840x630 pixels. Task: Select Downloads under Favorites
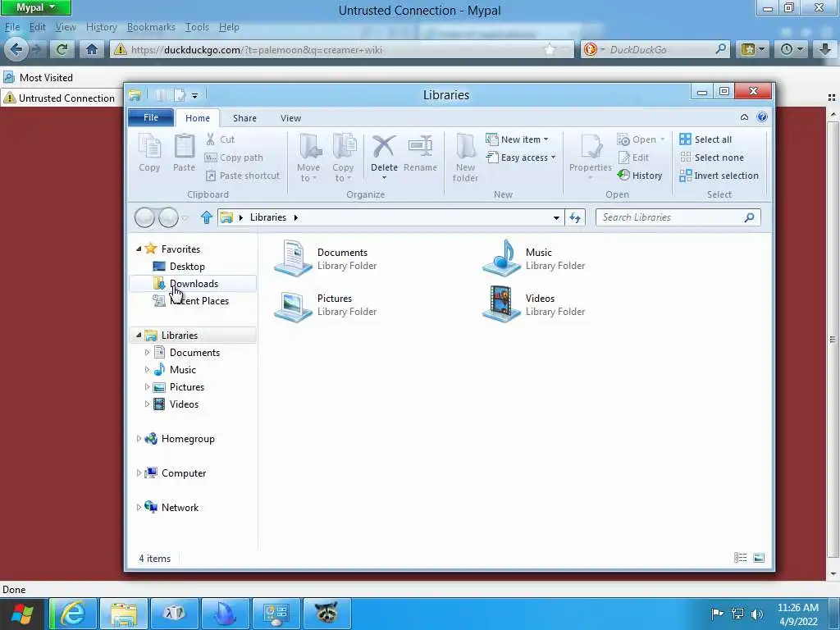coord(194,283)
